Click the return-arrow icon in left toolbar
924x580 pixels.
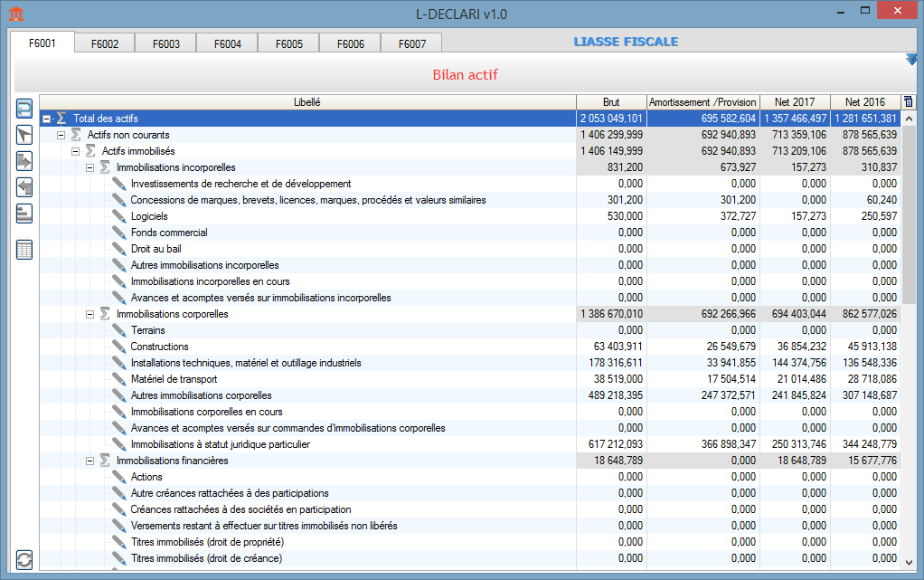[x=24, y=109]
